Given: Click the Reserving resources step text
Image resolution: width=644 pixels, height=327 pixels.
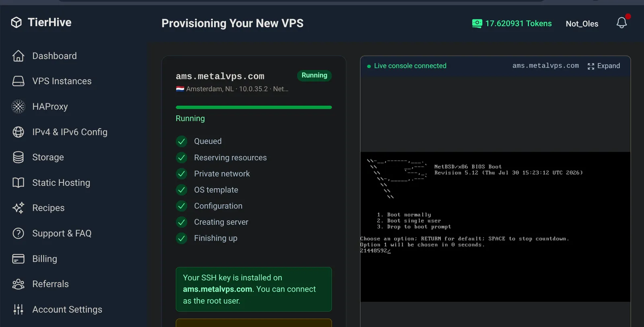Looking at the screenshot, I should [230, 158].
